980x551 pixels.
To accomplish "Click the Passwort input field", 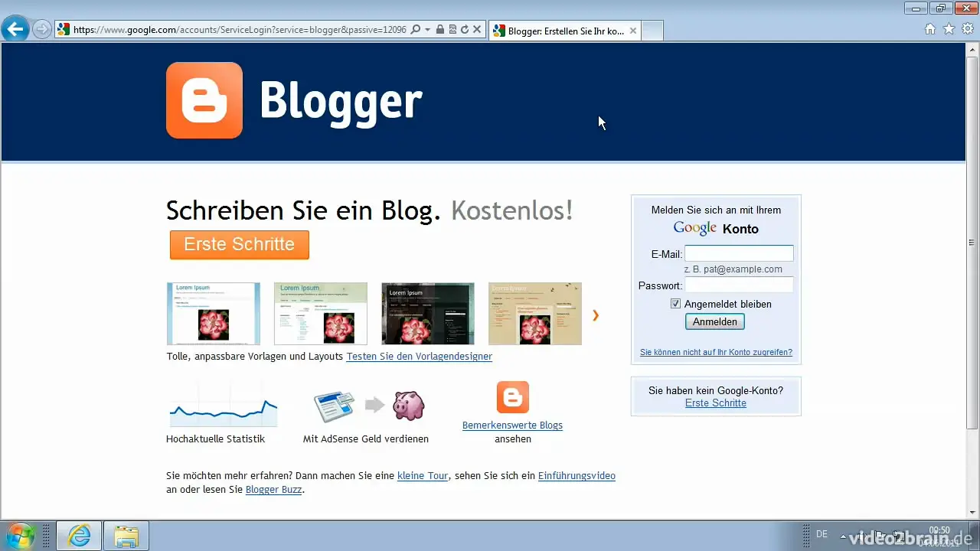I will [x=739, y=285].
